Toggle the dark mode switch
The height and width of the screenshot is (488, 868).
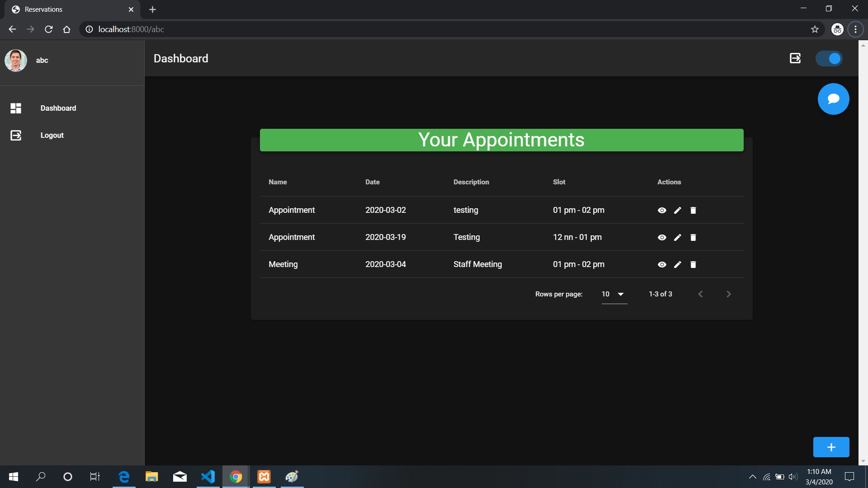(x=829, y=58)
